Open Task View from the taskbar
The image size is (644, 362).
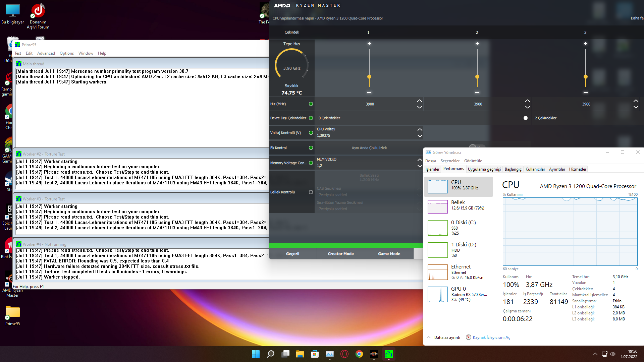(285, 354)
